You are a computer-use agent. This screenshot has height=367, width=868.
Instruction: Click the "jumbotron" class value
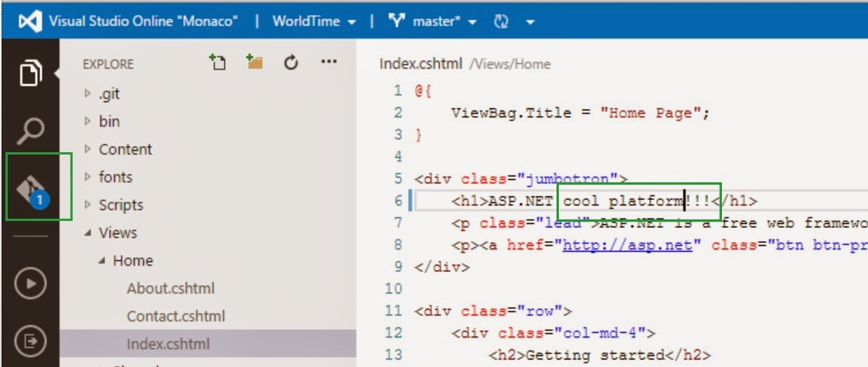(567, 178)
